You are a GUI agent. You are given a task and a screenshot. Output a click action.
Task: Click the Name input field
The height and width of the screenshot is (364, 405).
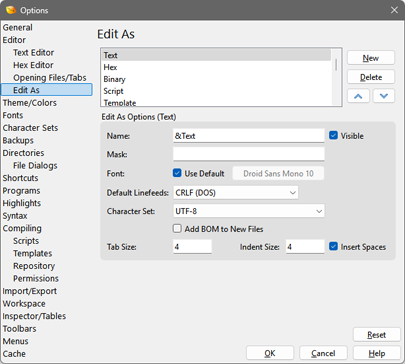[x=249, y=136]
